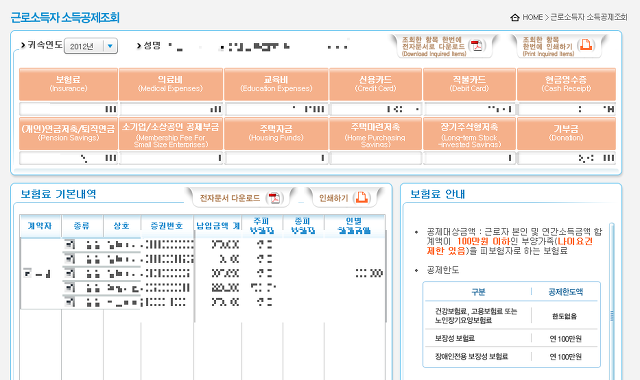Viewport: 640px width, 380px height.
Task: Open the 귀속연도 2012년 year dropdown
Action: pyautogui.click(x=91, y=46)
